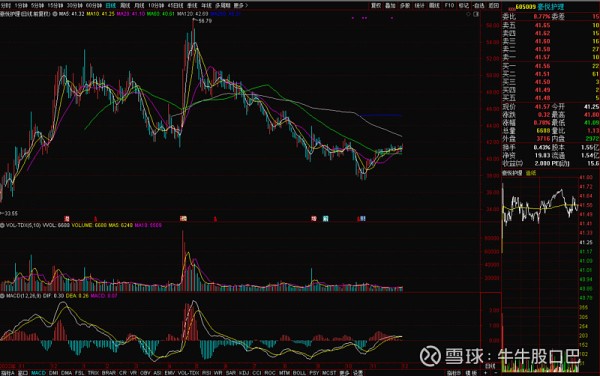Click the orange event marker under the highest peak
This screenshot has height=376, width=600.
click(184, 219)
